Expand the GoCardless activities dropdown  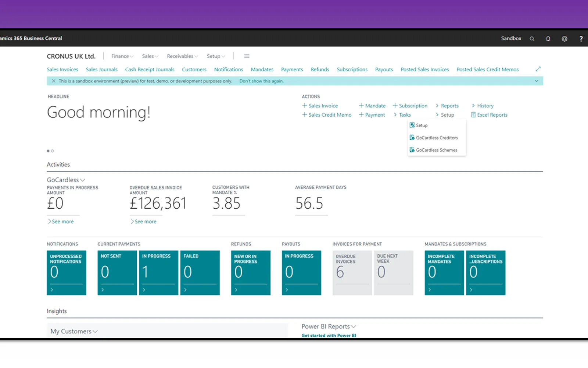click(x=66, y=180)
